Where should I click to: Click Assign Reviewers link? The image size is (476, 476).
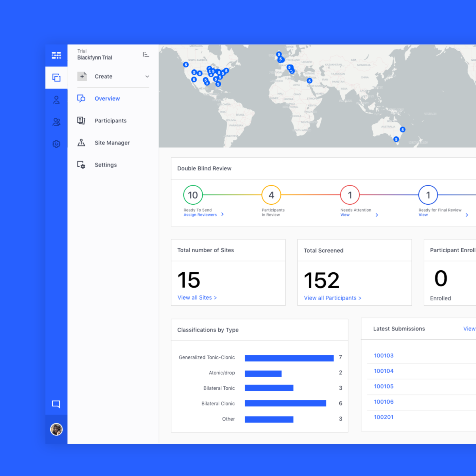200,215
